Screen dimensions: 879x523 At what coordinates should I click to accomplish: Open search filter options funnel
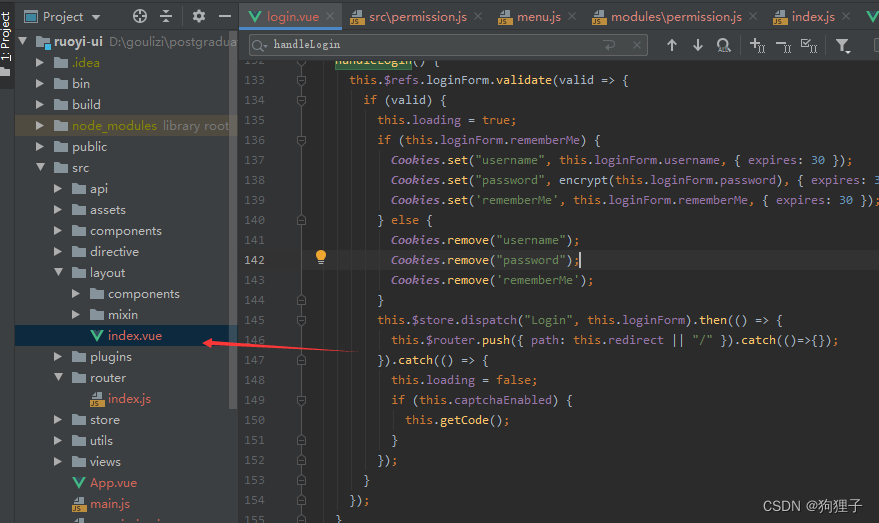[843, 45]
